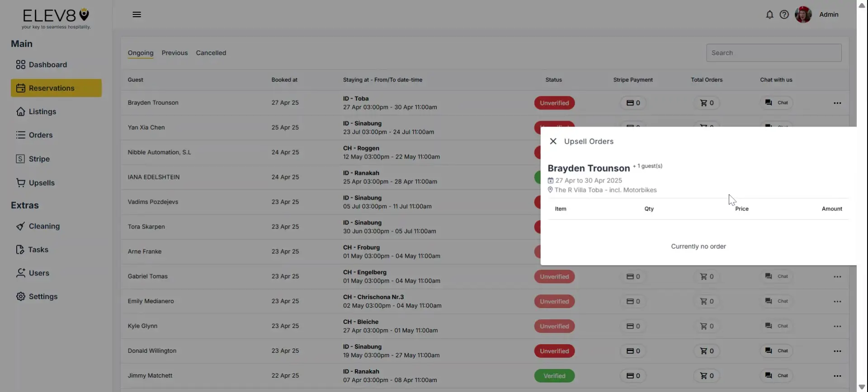Open the Admin profile avatar

pos(803,14)
